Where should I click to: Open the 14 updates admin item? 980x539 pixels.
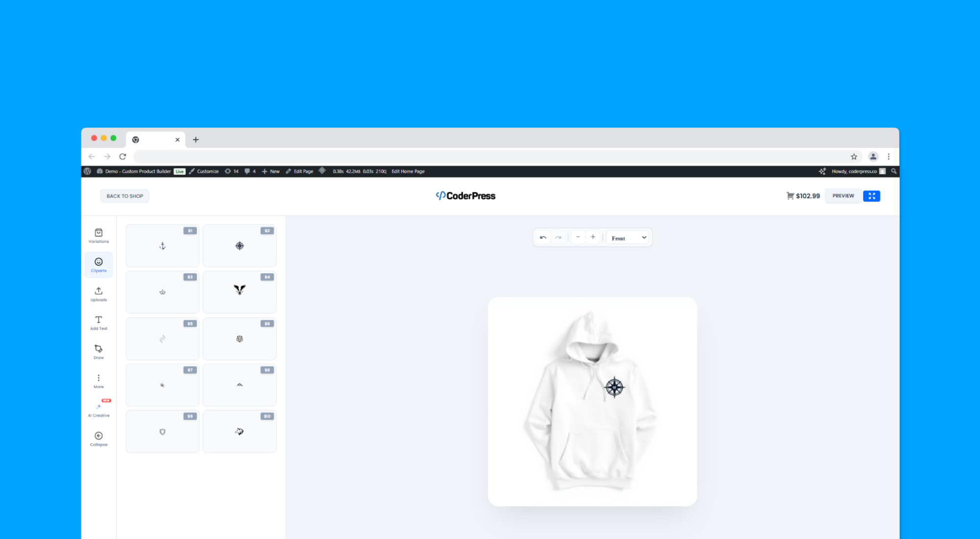[232, 171]
